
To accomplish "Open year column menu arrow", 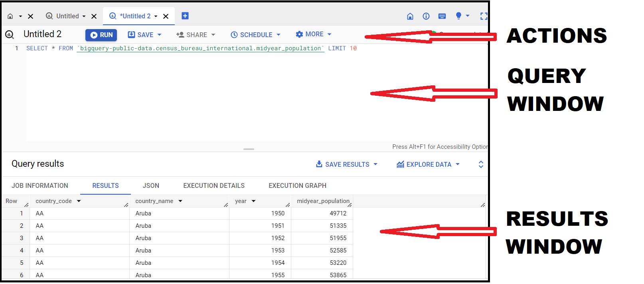I will point(253,201).
